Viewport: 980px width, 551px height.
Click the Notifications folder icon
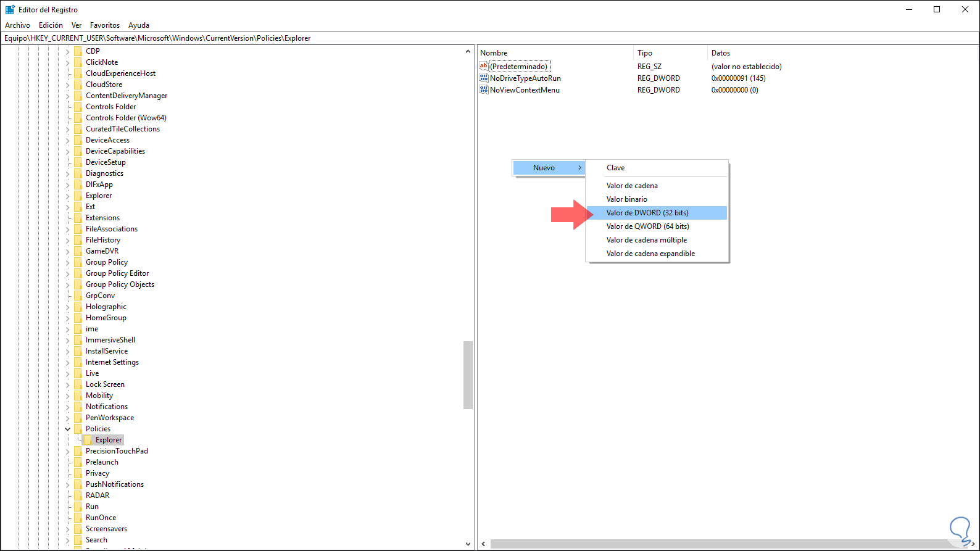[x=78, y=407]
